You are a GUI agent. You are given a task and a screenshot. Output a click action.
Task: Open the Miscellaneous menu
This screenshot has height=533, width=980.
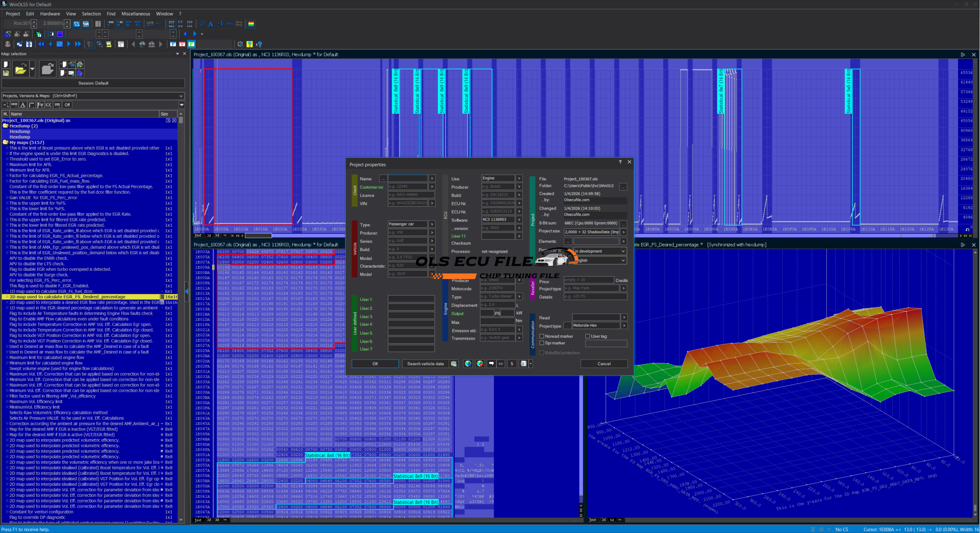pos(136,14)
